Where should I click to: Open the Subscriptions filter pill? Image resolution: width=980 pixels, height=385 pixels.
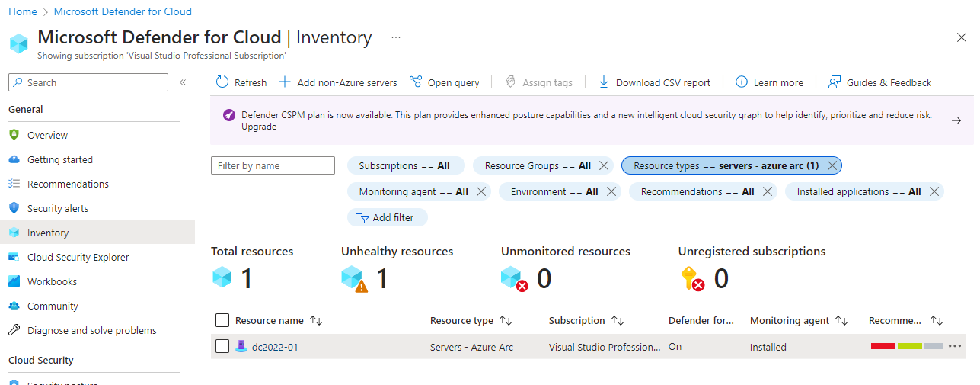pos(404,165)
